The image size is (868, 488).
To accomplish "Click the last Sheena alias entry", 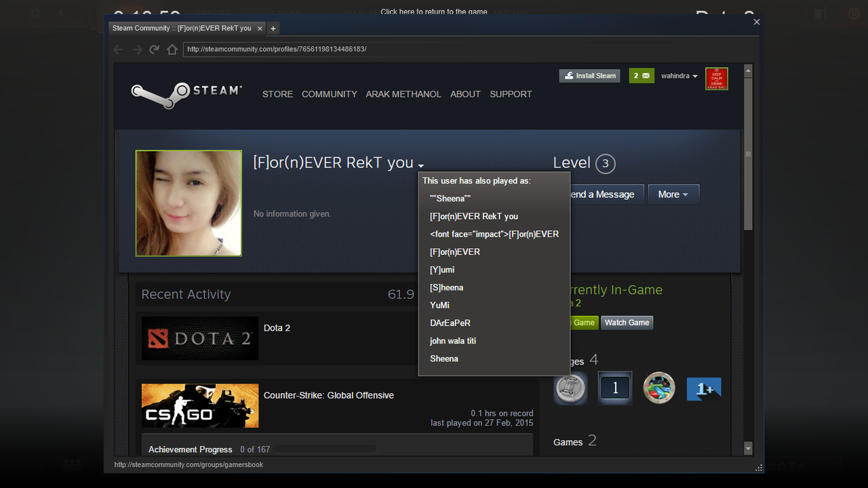I will [x=444, y=359].
